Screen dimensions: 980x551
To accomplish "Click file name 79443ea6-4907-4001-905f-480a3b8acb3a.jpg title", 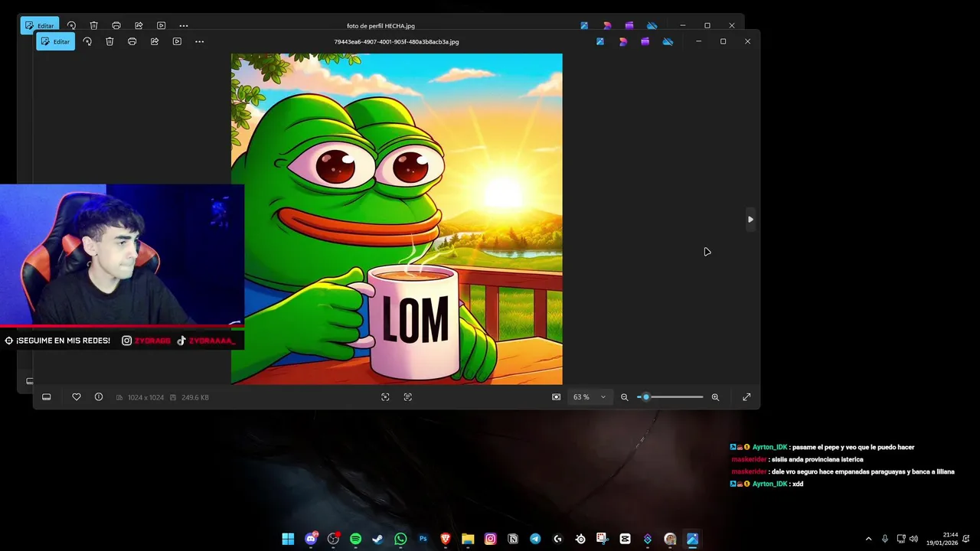I will coord(397,42).
